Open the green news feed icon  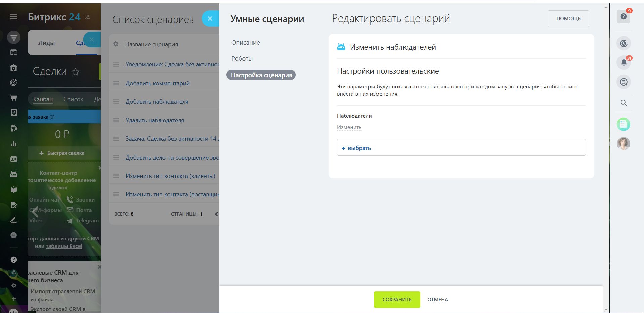[624, 124]
